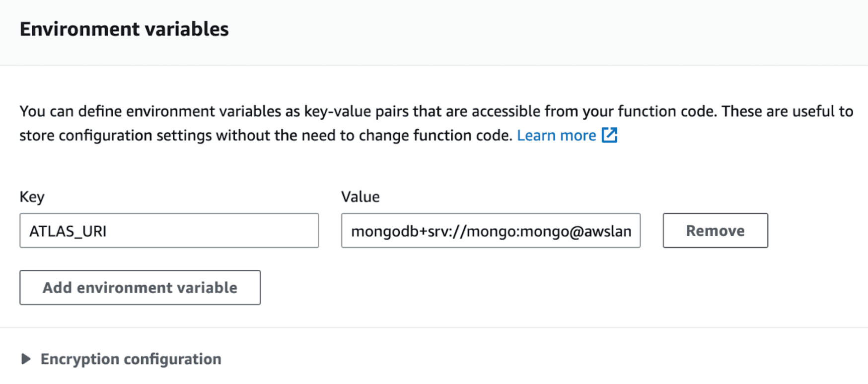Click the ATLAS_URI text in Key box

pos(68,231)
